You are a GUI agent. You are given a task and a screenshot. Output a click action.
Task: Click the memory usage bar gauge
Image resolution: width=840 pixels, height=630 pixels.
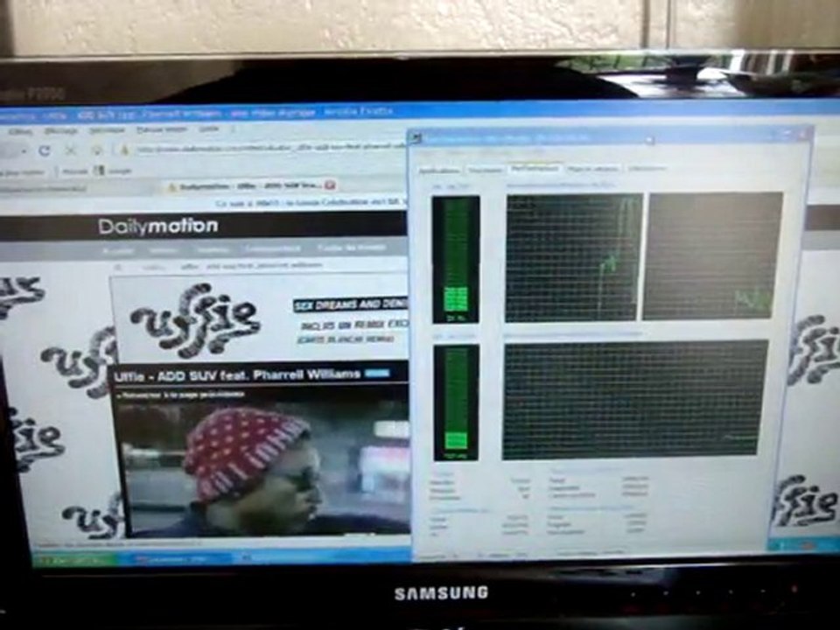click(457, 402)
